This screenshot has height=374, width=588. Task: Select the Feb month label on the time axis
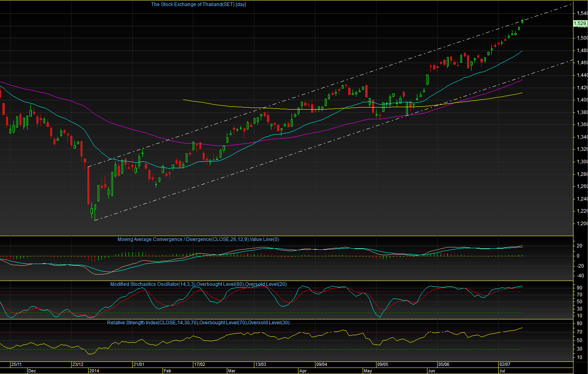[x=167, y=371]
